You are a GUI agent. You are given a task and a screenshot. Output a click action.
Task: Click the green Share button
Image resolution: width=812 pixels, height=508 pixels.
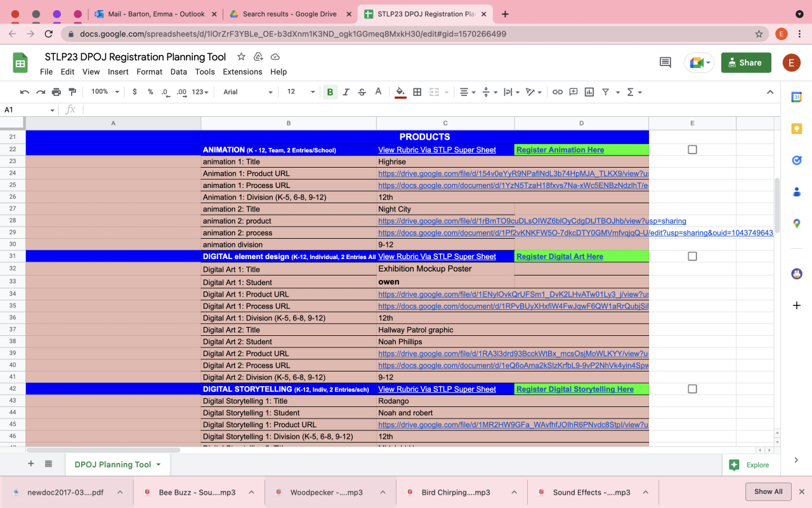(746, 63)
